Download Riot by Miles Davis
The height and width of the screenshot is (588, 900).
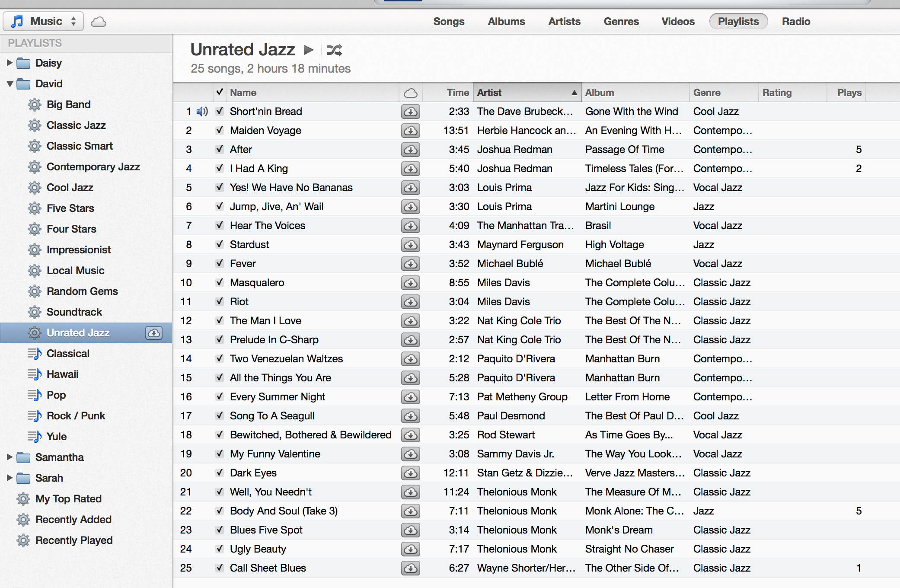point(410,302)
